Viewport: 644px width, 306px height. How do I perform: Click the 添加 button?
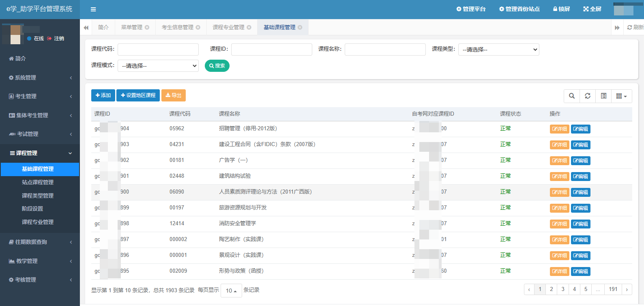[x=103, y=95]
